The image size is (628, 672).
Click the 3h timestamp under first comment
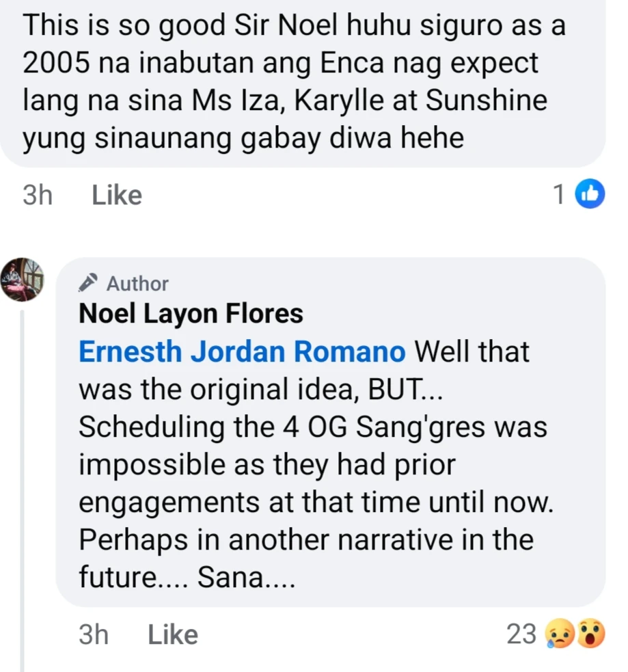[38, 196]
